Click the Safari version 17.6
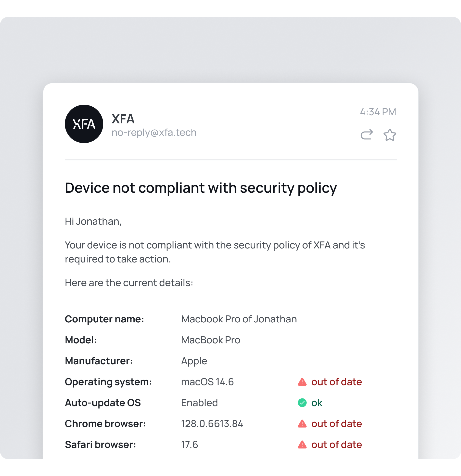The width and height of the screenshot is (461, 476). click(189, 444)
